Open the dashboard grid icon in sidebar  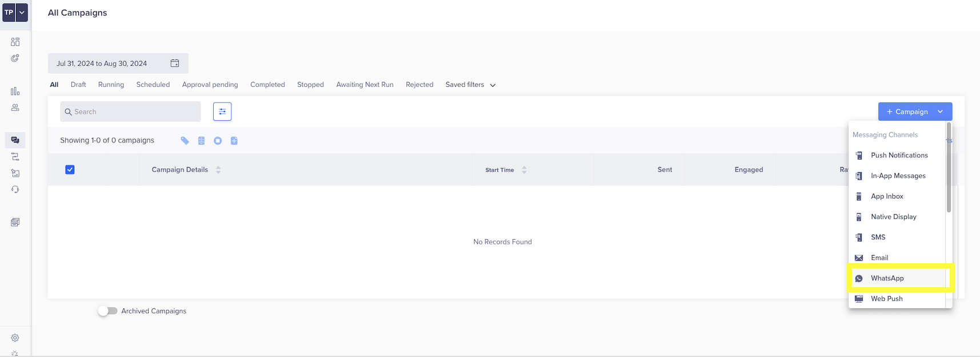15,42
